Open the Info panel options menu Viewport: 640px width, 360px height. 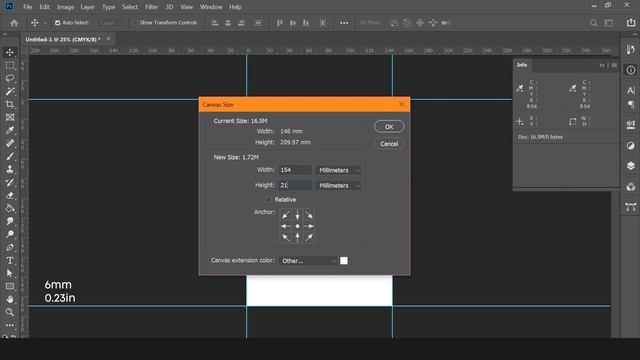pyautogui.click(x=614, y=65)
